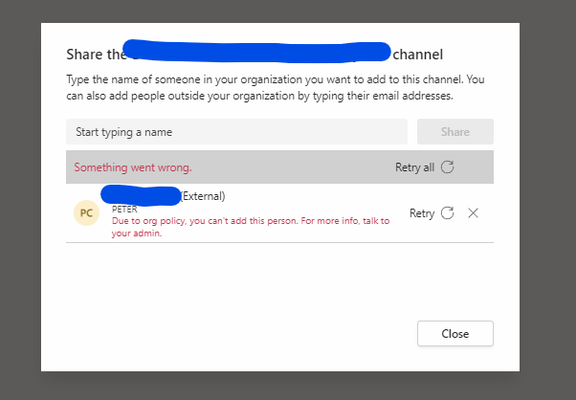The image size is (576, 400).
Task: Click the circular retry icon beside PETER
Action: 447,213
